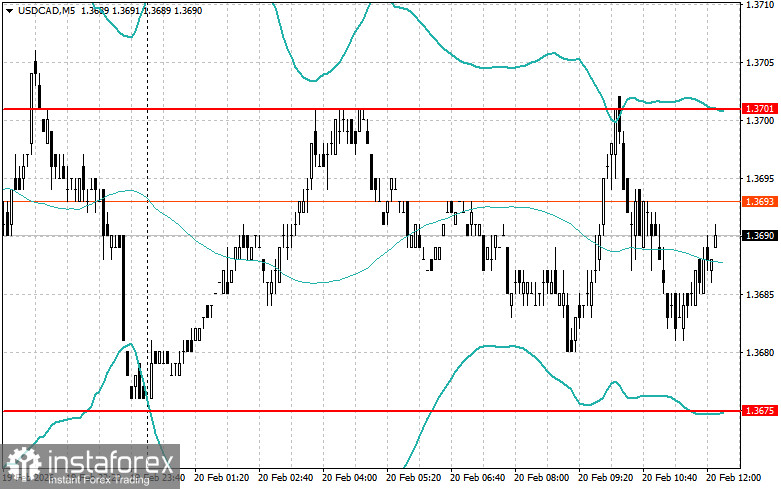The width and height of the screenshot is (781, 489).
Task: Click the 20 Feb 06:40 time label
Action: click(x=477, y=478)
